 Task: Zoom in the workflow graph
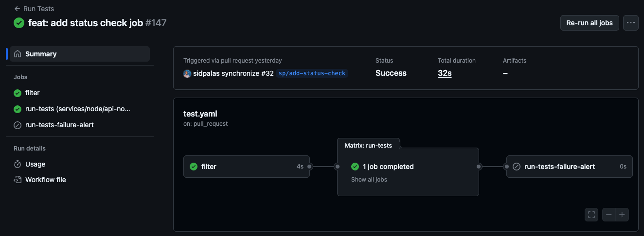pyautogui.click(x=622, y=215)
